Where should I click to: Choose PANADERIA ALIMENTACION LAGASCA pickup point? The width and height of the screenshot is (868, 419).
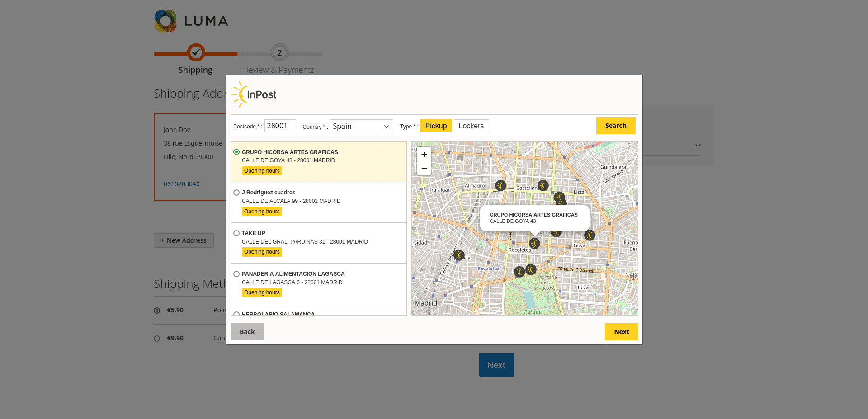(x=236, y=274)
